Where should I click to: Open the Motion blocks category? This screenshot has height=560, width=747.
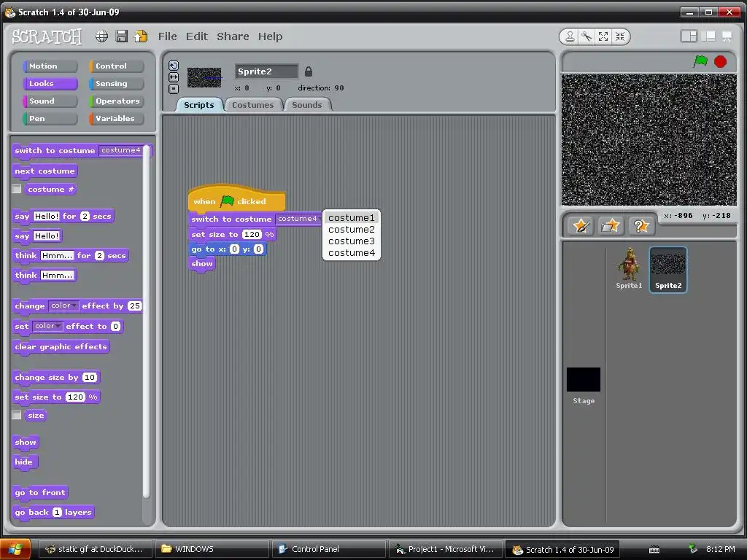pyautogui.click(x=50, y=66)
